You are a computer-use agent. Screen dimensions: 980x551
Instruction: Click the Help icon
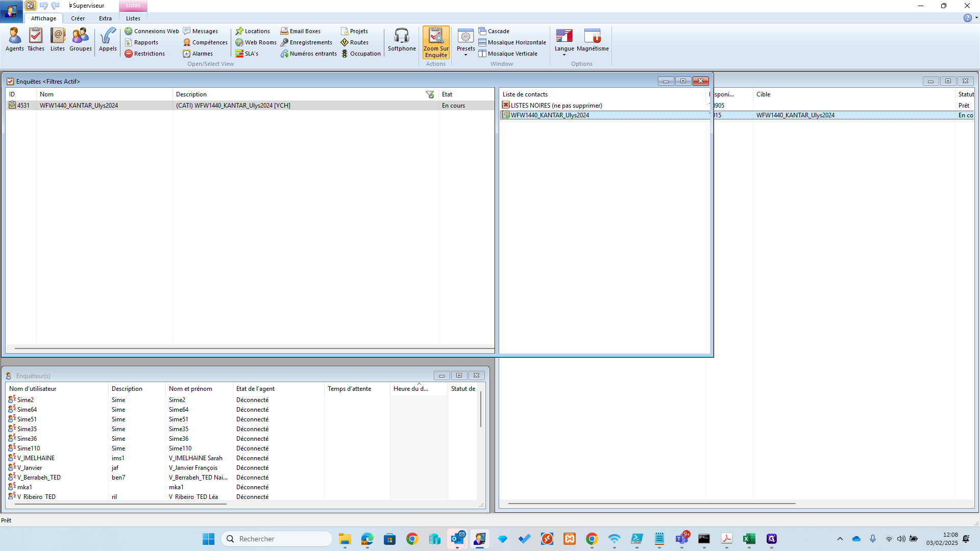967,18
